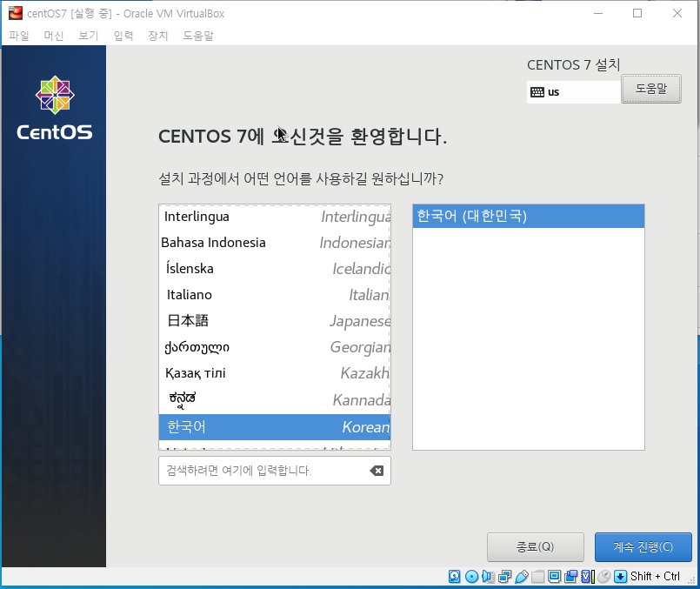The height and width of the screenshot is (589, 700).
Task: Click the language search input field
Action: point(274,470)
